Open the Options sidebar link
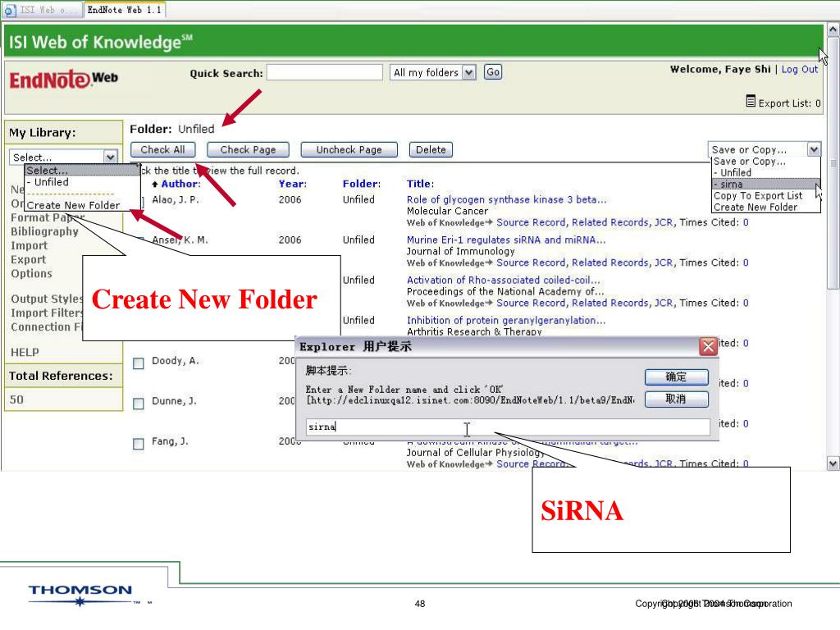840x630 pixels. coord(32,274)
